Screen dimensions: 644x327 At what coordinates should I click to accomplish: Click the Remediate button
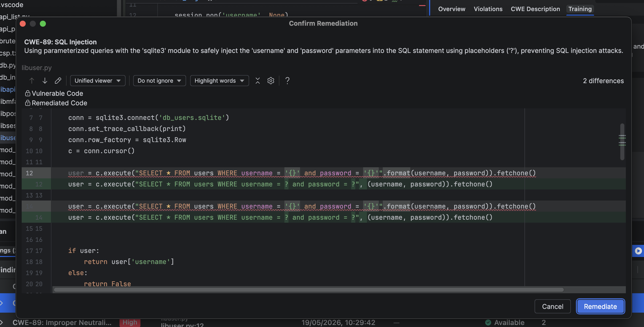point(600,306)
